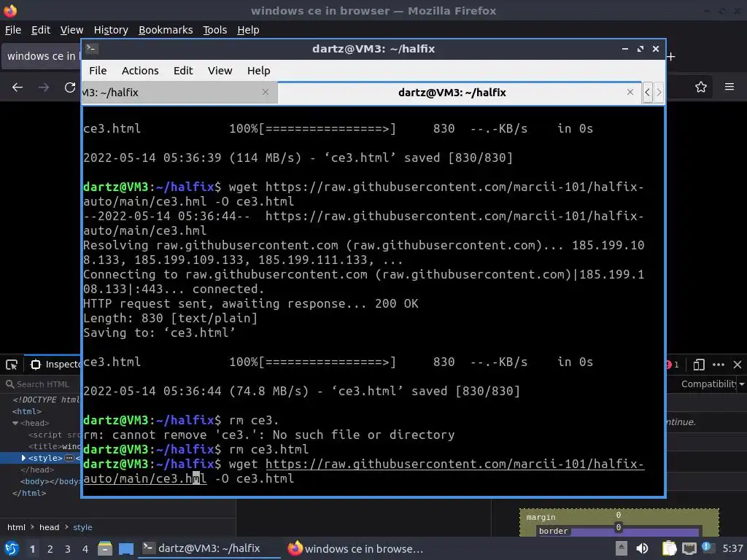Open clipboard manager tray icon
Image resolution: width=747 pixels, height=560 pixels.
670,548
